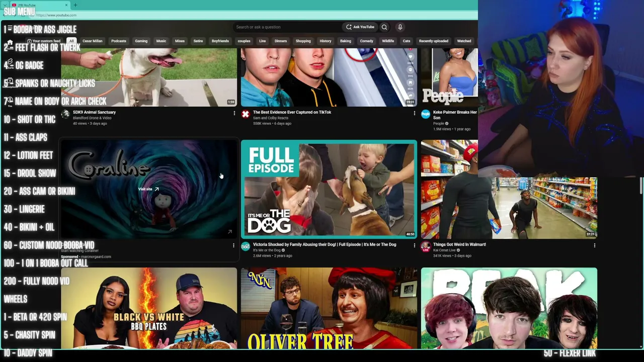Select the History chip
Screen dimensions: 644x362
pos(326,41)
